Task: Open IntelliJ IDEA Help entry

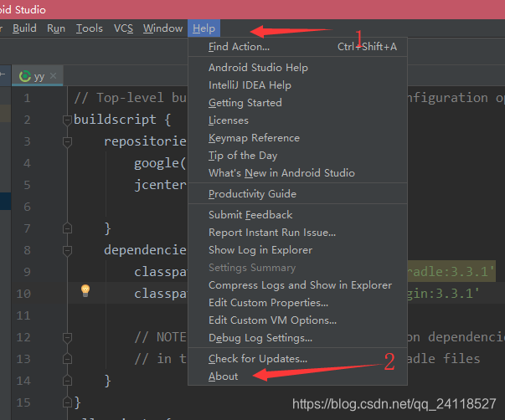Action: (297, 85)
